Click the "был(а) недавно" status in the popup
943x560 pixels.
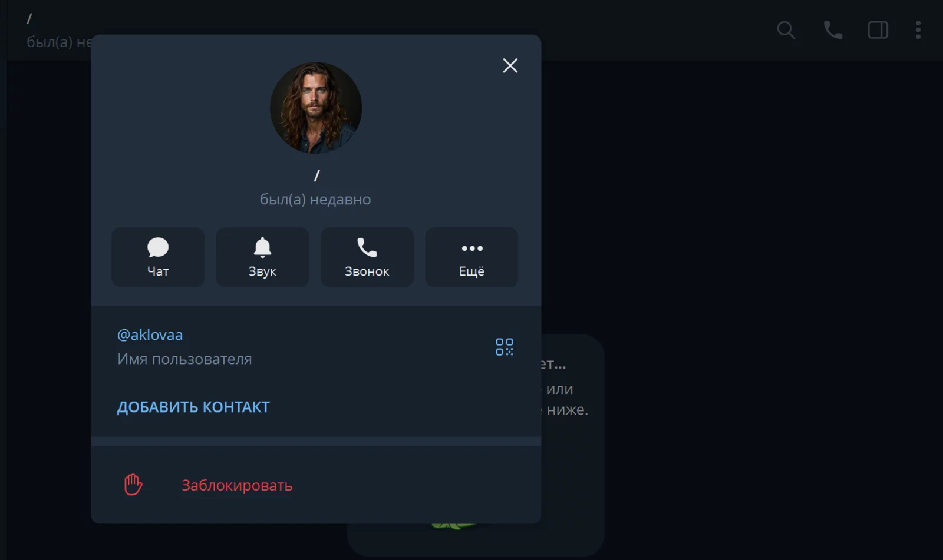click(x=315, y=200)
